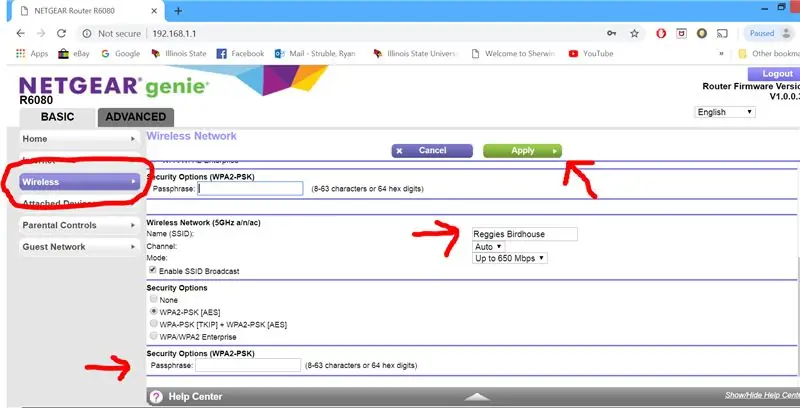Viewport: 800px width, 408px height.
Task: Open the Welcome to Sherwin bookmark
Action: click(x=513, y=54)
